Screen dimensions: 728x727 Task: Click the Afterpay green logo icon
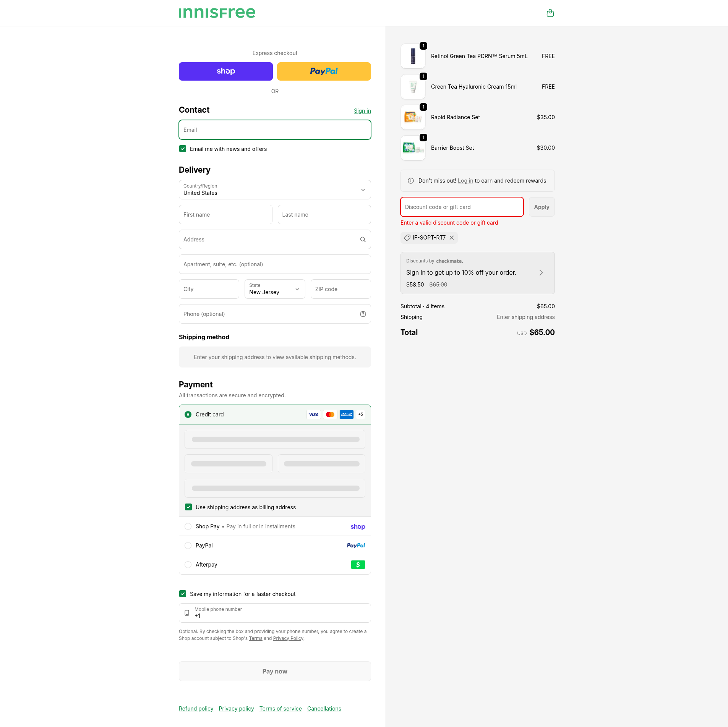(358, 565)
